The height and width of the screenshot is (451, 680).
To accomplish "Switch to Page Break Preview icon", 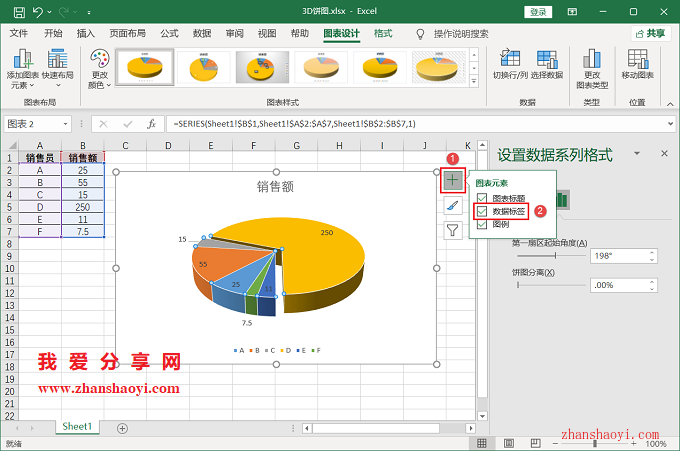I will 536,443.
